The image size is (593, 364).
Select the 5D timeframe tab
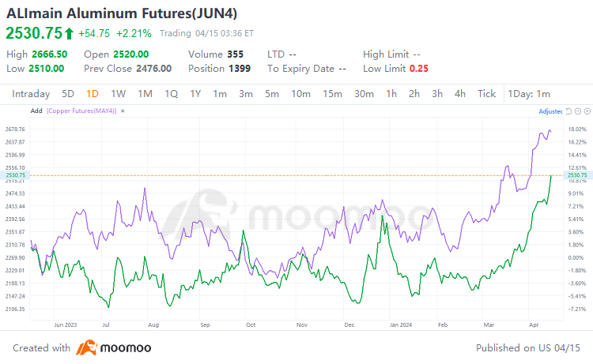click(x=68, y=94)
